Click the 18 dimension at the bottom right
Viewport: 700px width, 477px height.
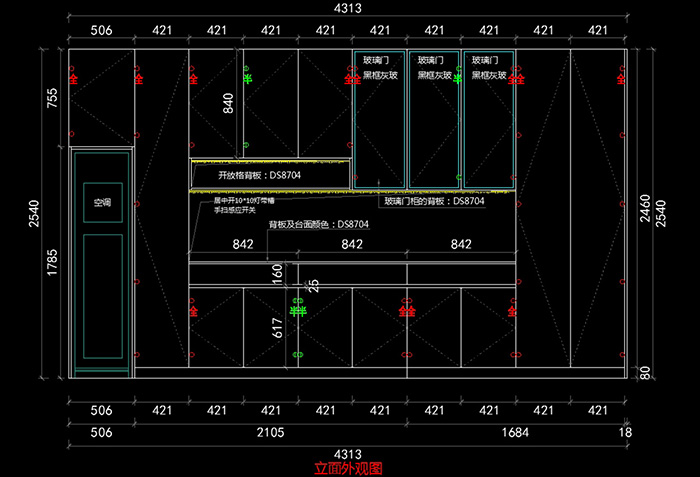pos(626,432)
